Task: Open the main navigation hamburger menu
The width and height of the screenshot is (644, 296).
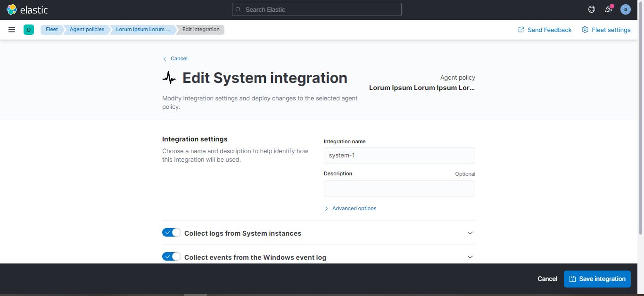Action: [x=12, y=30]
